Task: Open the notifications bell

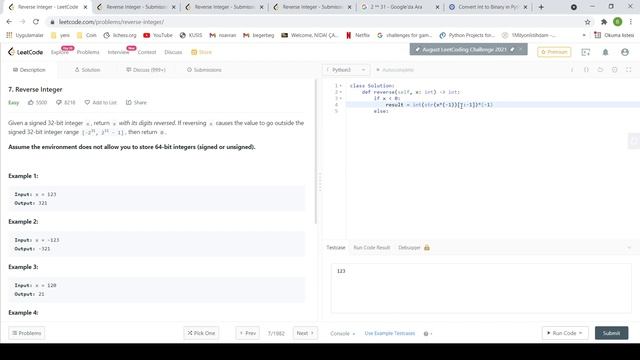Action: click(x=605, y=52)
